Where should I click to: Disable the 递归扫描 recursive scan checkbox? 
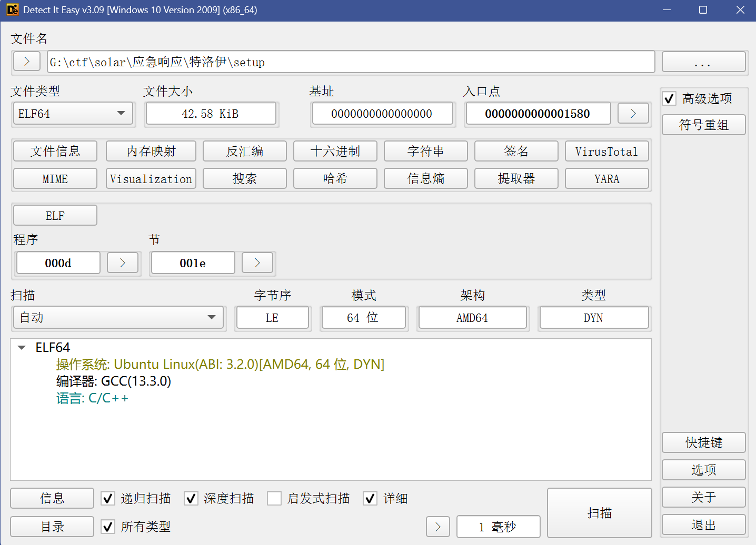click(108, 498)
